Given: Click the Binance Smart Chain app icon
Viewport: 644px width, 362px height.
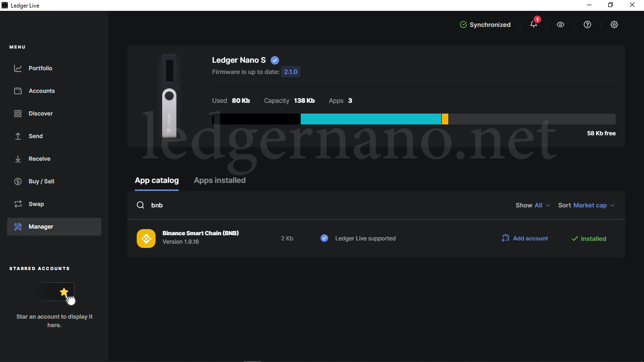Looking at the screenshot, I should [146, 239].
